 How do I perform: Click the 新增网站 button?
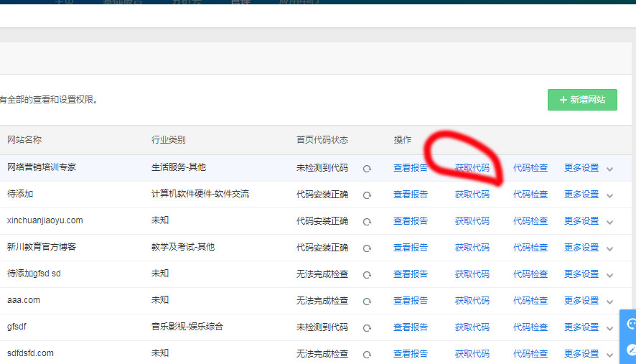coord(582,100)
